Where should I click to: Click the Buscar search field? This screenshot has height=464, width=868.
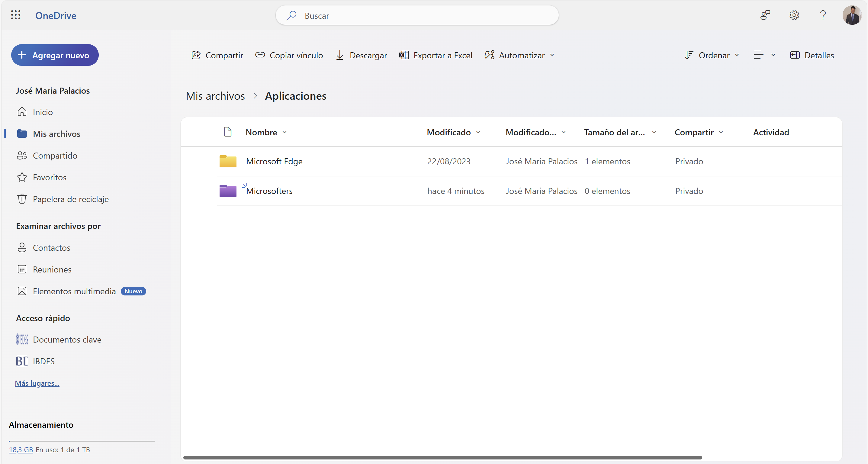tap(417, 15)
